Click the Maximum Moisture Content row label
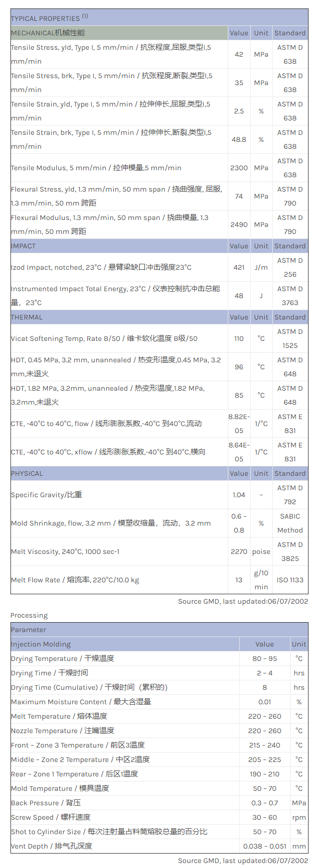The width and height of the screenshot is (319, 868). 81,702
